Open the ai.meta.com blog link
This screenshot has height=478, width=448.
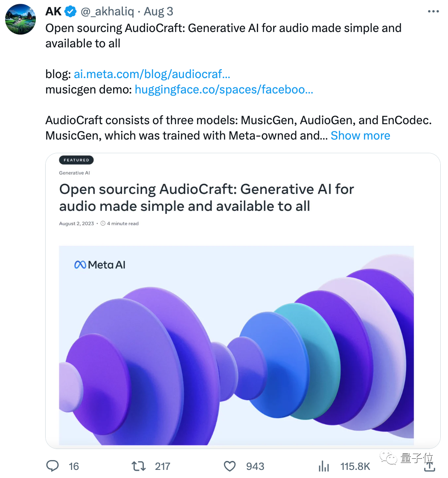(152, 74)
